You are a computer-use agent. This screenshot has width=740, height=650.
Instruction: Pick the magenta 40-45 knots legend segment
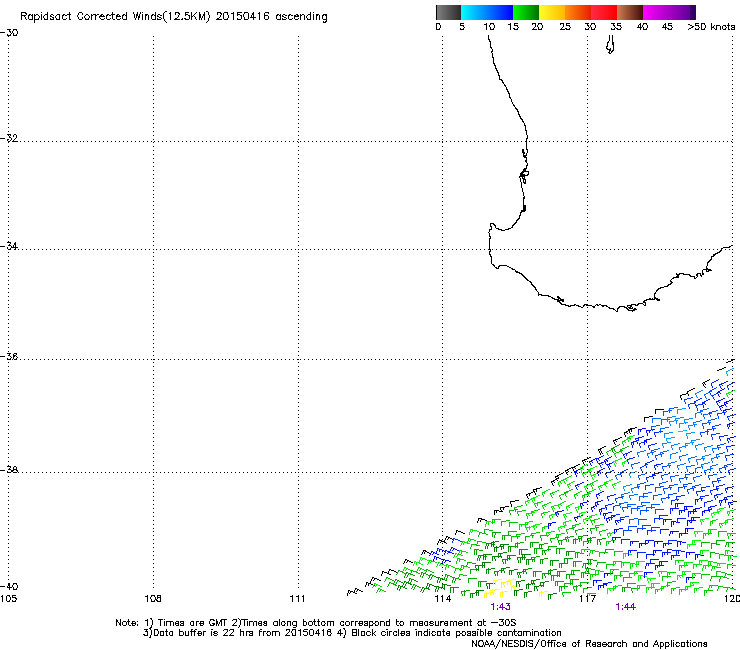[x=656, y=12]
